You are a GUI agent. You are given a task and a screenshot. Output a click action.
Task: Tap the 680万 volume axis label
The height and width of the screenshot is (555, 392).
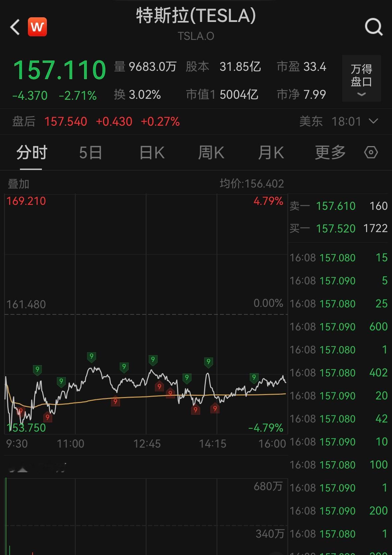268,486
